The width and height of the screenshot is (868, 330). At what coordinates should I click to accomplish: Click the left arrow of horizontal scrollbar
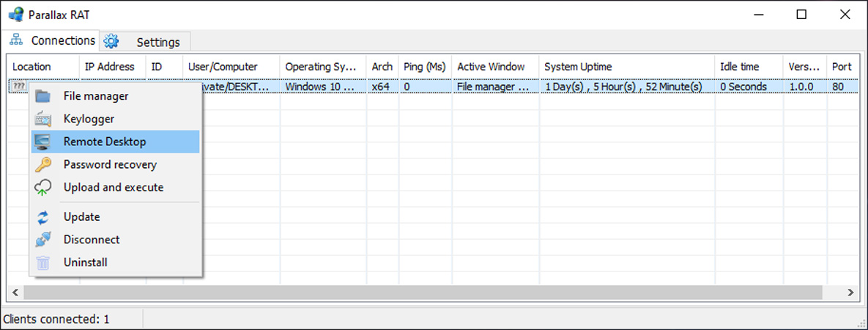tap(15, 293)
